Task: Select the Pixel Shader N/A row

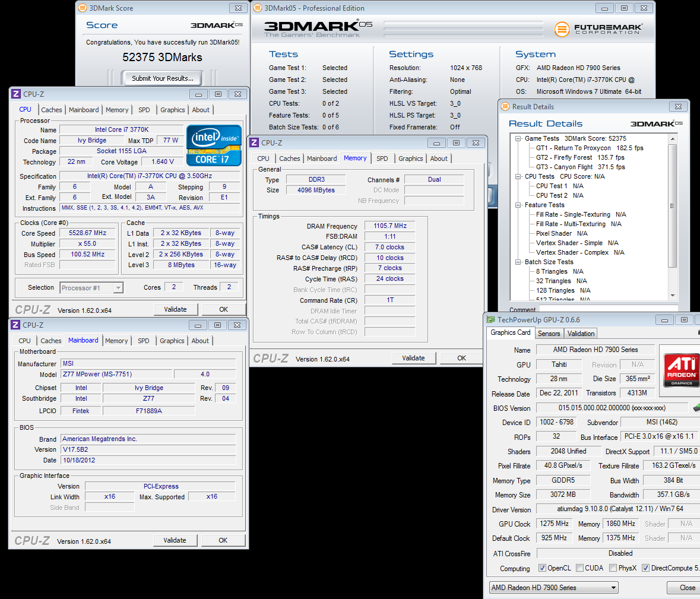Action: point(562,233)
